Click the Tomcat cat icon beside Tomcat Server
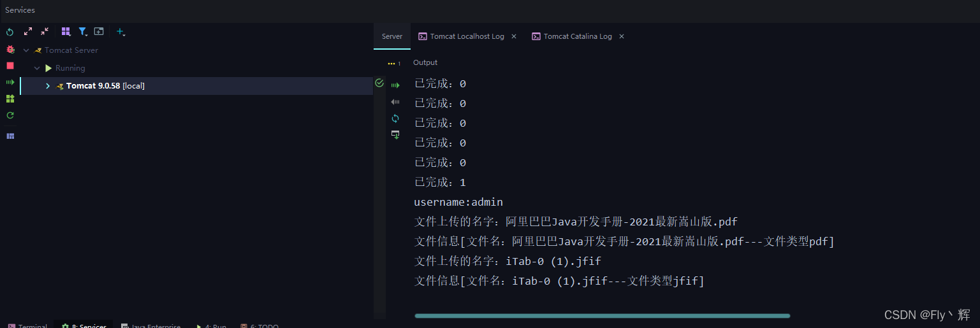The height and width of the screenshot is (328, 980). [38, 50]
